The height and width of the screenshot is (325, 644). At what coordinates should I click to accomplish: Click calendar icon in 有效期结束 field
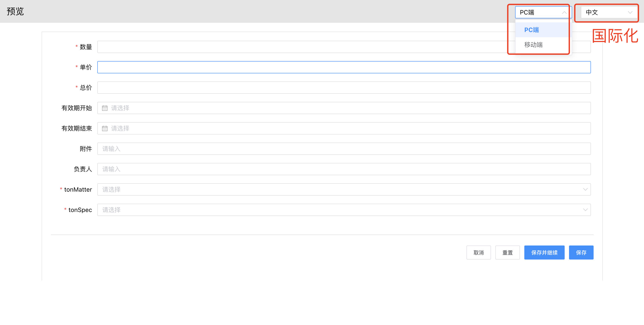(105, 129)
